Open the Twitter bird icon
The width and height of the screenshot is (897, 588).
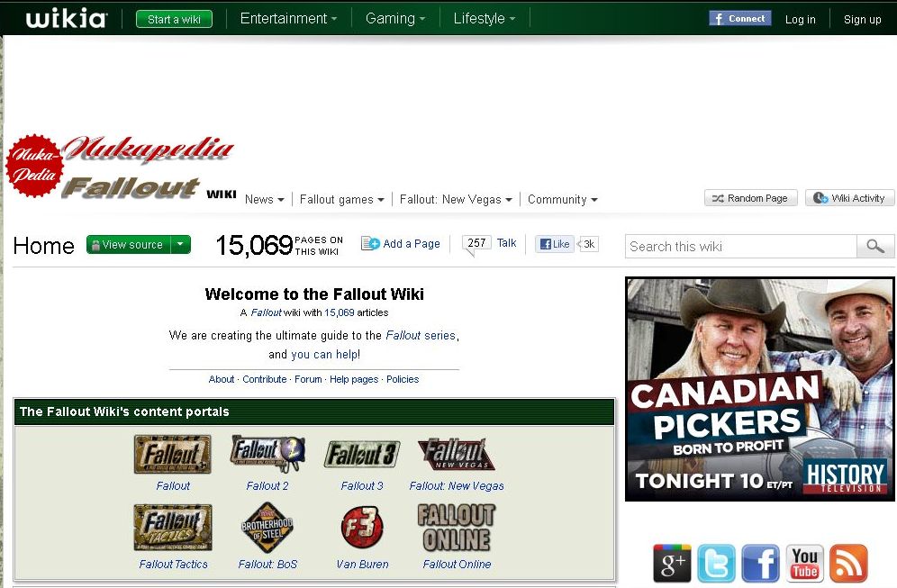pyautogui.click(x=716, y=563)
